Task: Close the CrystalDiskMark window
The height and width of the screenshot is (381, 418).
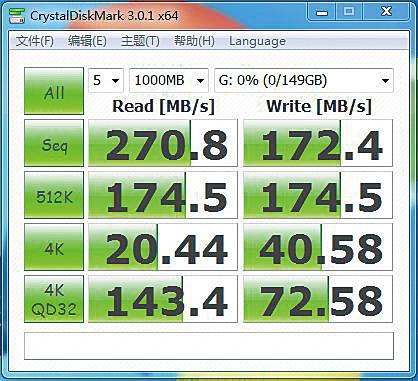Action: 386,13
